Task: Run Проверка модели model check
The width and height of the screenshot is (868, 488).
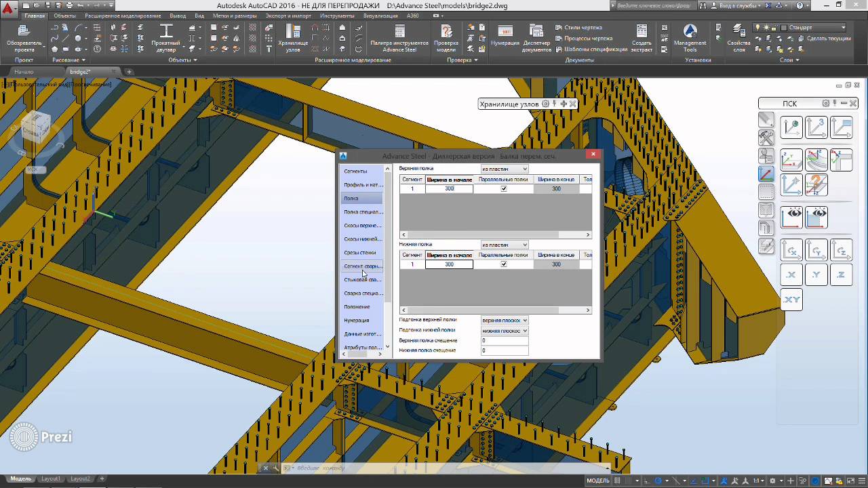Action: point(446,39)
